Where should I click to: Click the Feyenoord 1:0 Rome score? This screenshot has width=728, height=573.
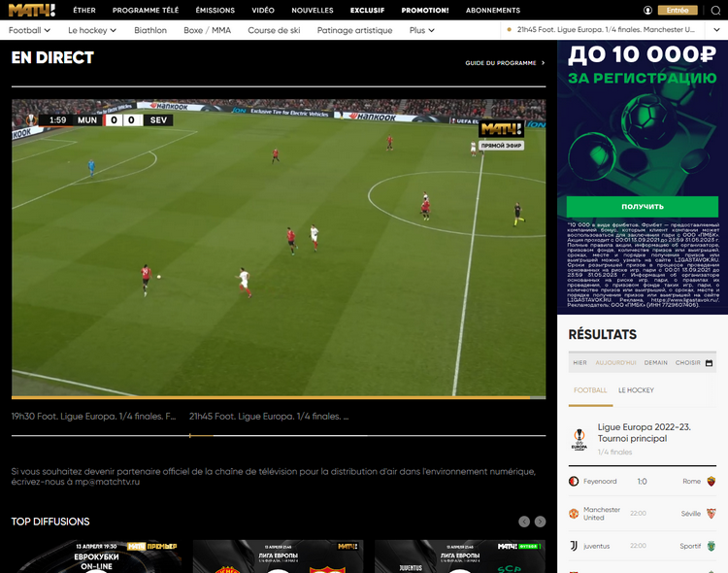pyautogui.click(x=642, y=482)
